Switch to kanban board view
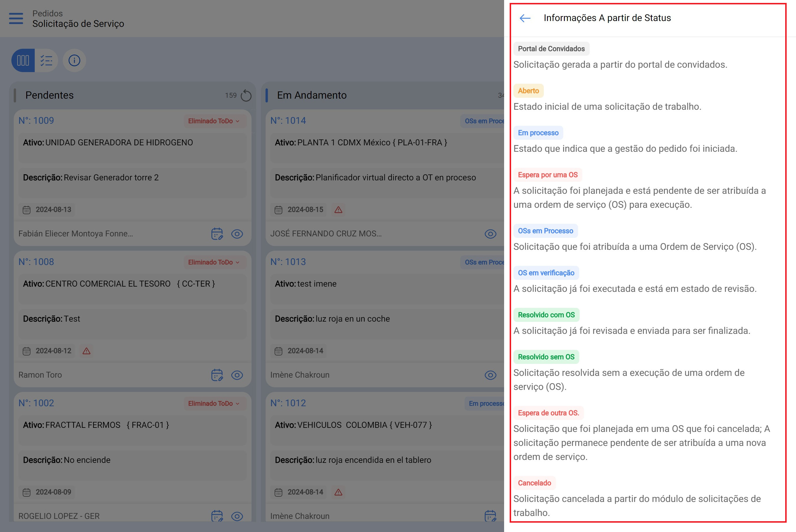This screenshot has width=796, height=532. [23, 60]
